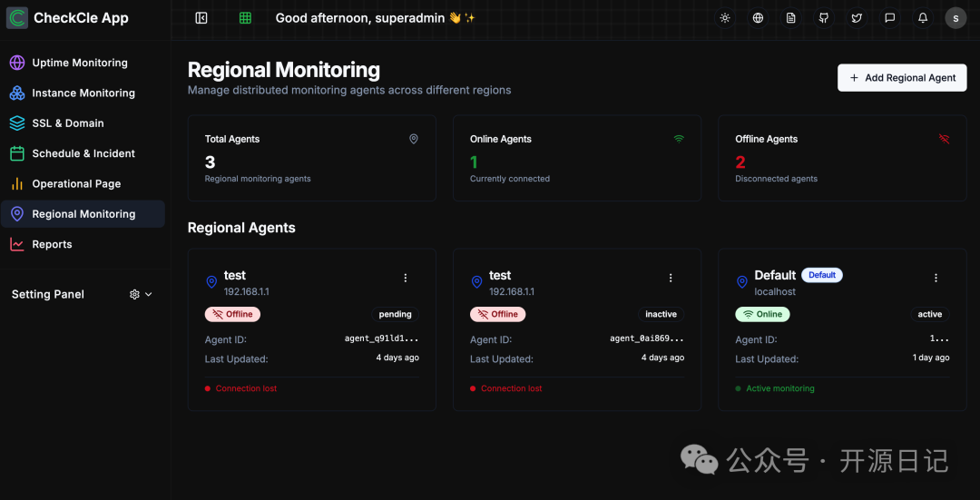This screenshot has width=980, height=500.
Task: Go to Instance Monitoring in sidebar
Action: click(83, 93)
